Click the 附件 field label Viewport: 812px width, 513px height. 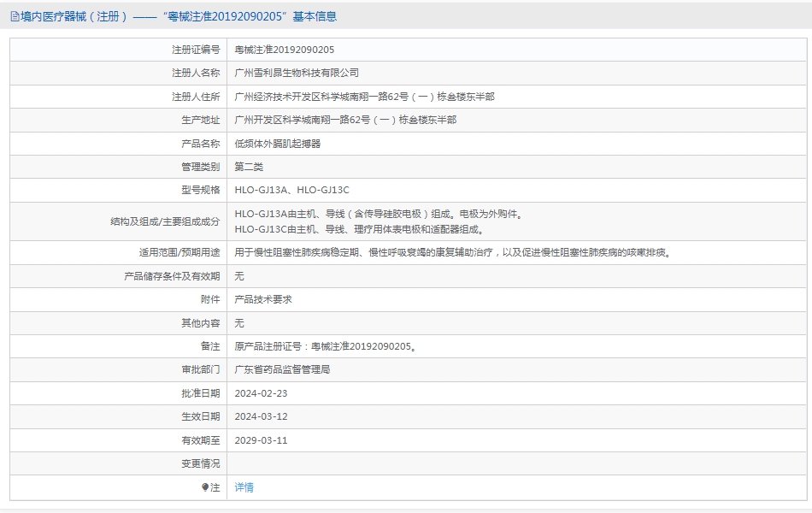[x=210, y=299]
